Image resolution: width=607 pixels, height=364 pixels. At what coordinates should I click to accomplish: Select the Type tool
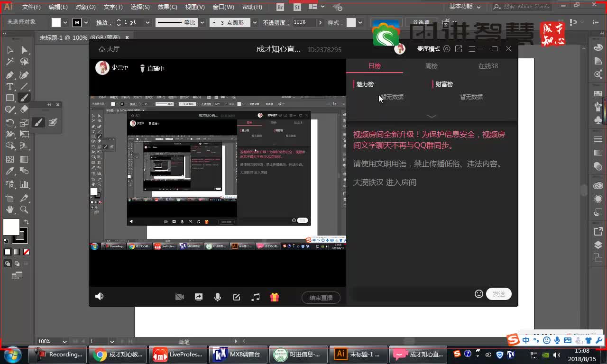pyautogui.click(x=10, y=86)
